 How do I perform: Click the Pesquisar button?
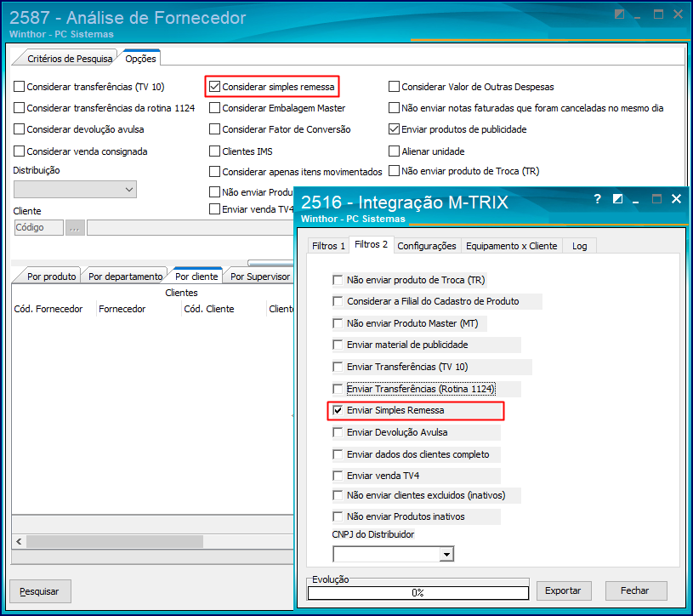click(x=40, y=591)
